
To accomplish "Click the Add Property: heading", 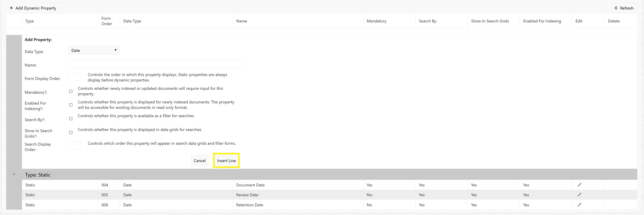I will 38,39.
